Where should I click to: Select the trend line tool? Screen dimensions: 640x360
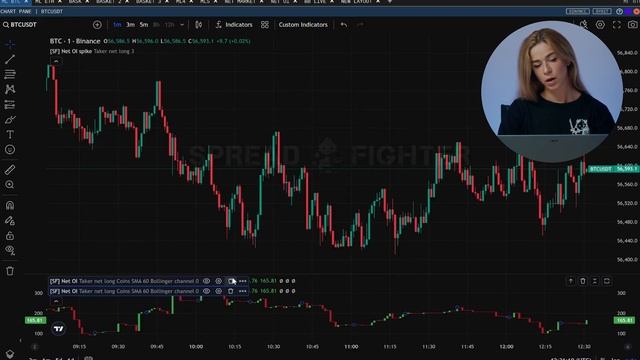click(10, 59)
